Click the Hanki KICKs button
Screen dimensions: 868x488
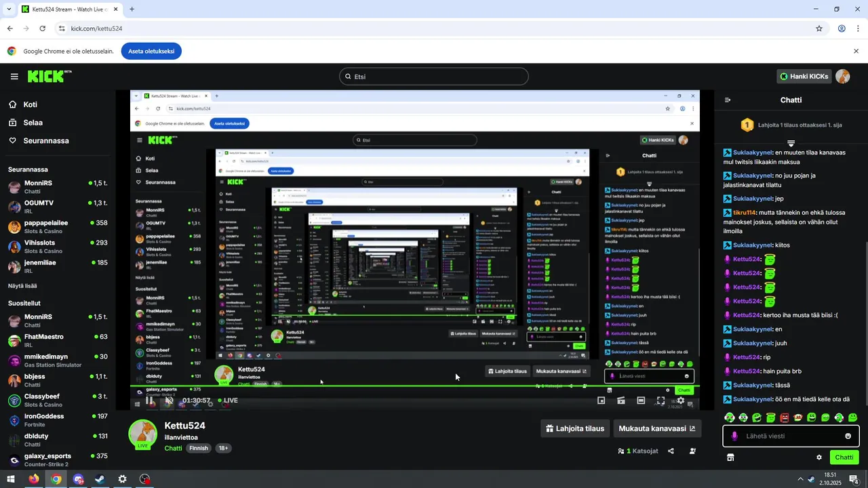(804, 77)
